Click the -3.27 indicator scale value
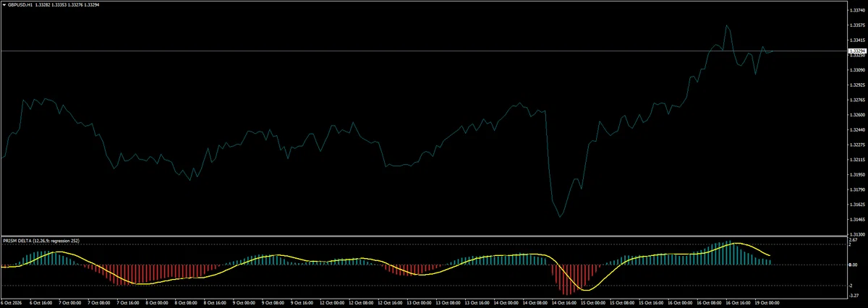The image size is (868, 308). (854, 295)
